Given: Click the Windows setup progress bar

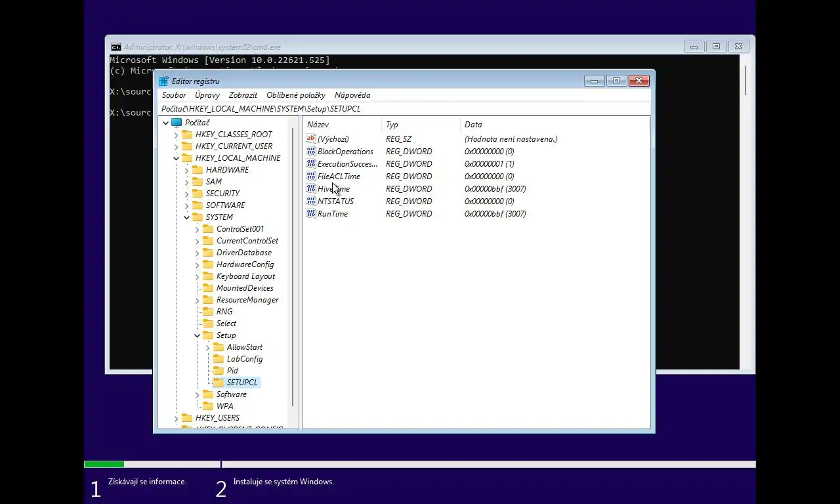Looking at the screenshot, I should pyautogui.click(x=420, y=465).
